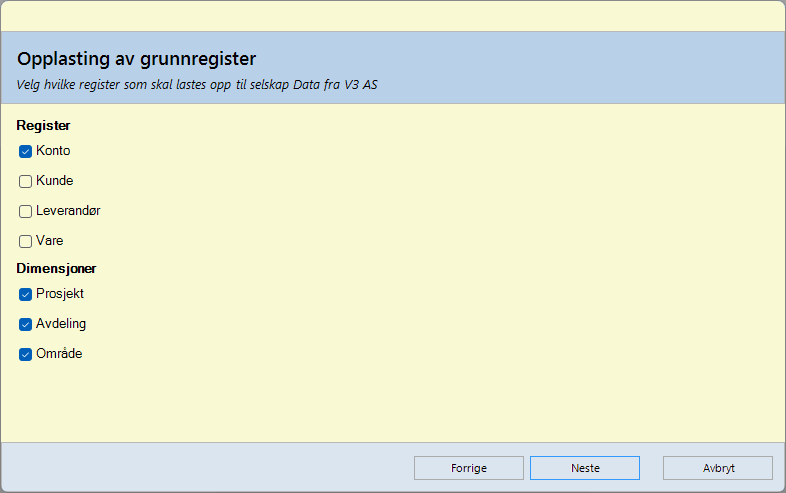Click the 'Dimensjoner' section heading
Image resolution: width=786 pixels, height=493 pixels.
(x=56, y=268)
